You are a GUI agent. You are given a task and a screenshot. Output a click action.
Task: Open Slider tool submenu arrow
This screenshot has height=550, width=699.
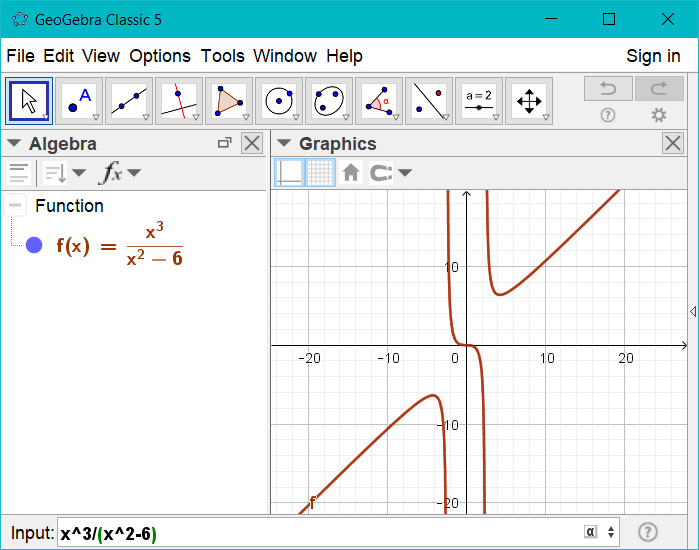pos(495,117)
